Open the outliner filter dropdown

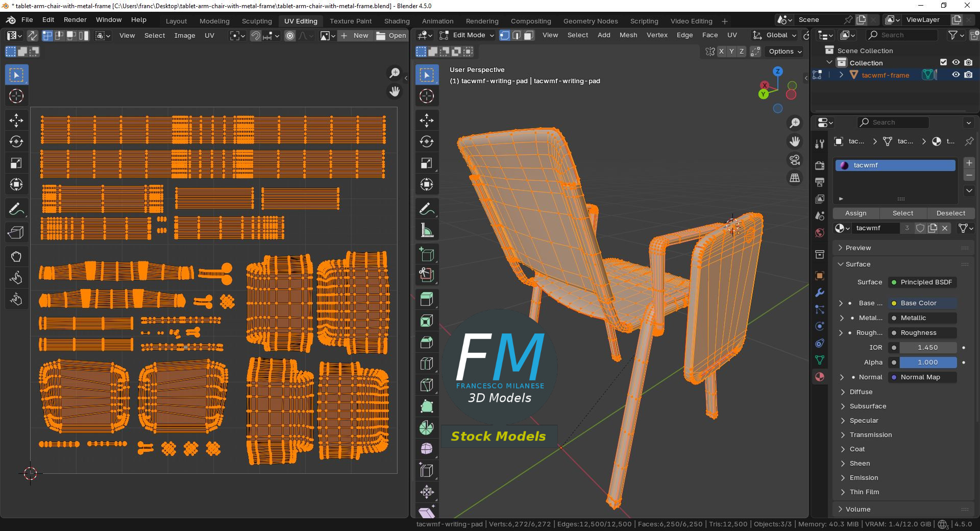tap(955, 35)
